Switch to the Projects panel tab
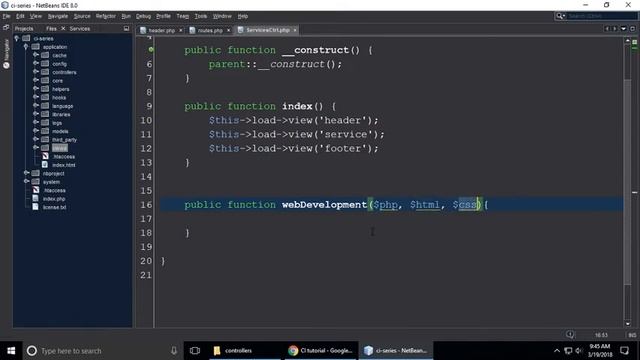640x360 pixels. pos(24,29)
